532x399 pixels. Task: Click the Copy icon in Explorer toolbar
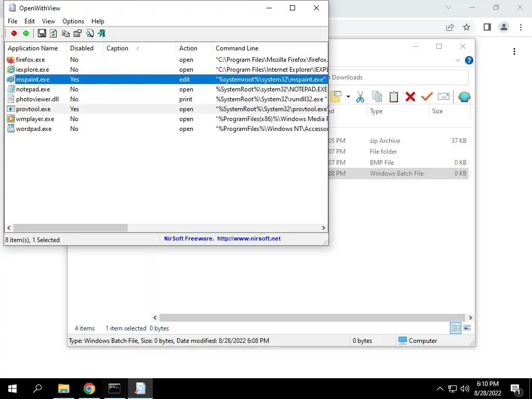[377, 97]
